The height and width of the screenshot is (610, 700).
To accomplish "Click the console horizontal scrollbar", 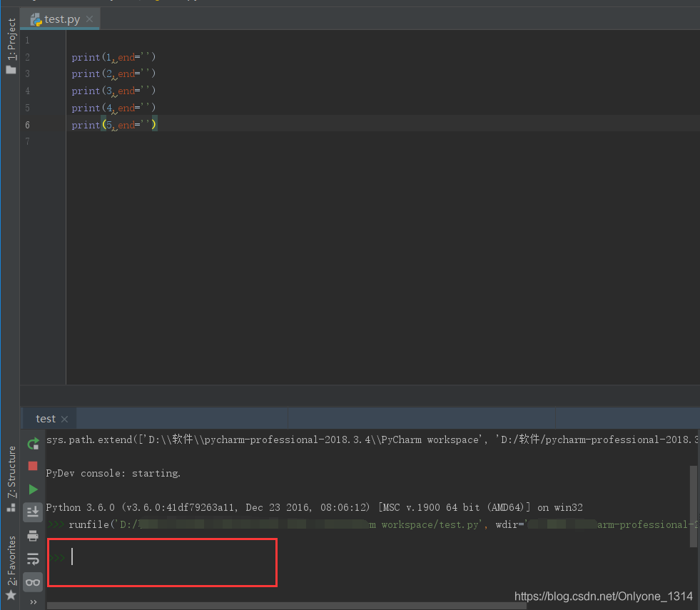I will pyautogui.click(x=285, y=605).
